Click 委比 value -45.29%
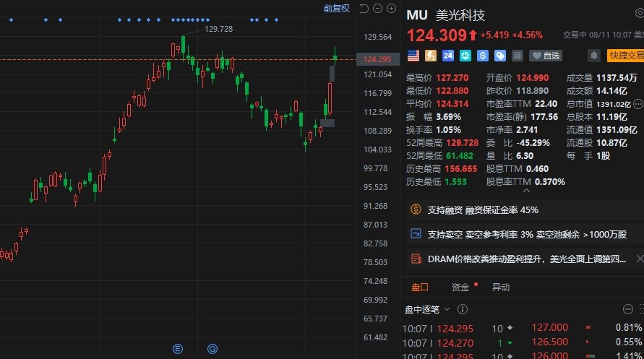The height and width of the screenshot is (359, 644). pyautogui.click(x=533, y=143)
